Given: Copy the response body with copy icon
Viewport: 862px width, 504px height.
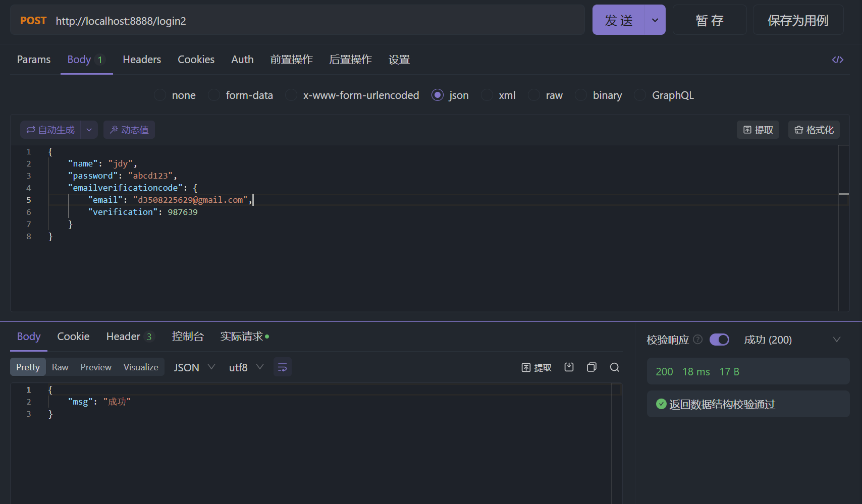Looking at the screenshot, I should (x=591, y=367).
